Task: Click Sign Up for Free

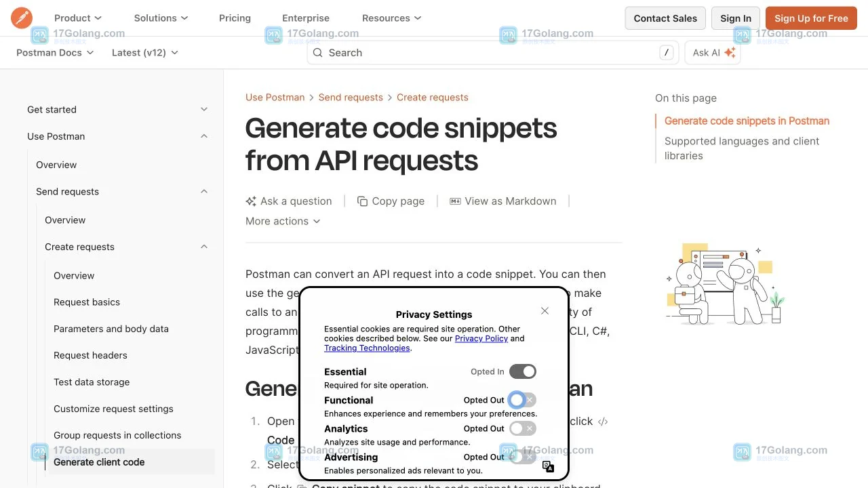Action: coord(811,18)
